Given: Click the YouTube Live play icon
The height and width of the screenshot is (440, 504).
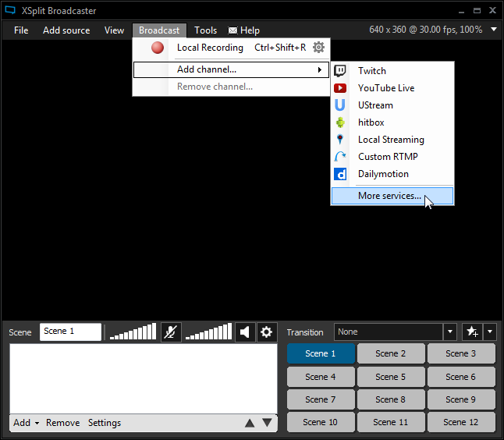Looking at the screenshot, I should pyautogui.click(x=339, y=88).
